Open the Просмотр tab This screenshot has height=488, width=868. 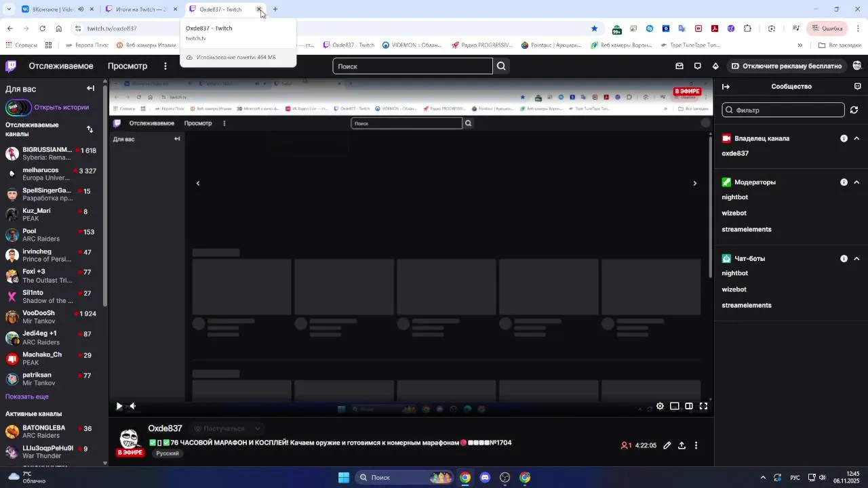click(127, 66)
